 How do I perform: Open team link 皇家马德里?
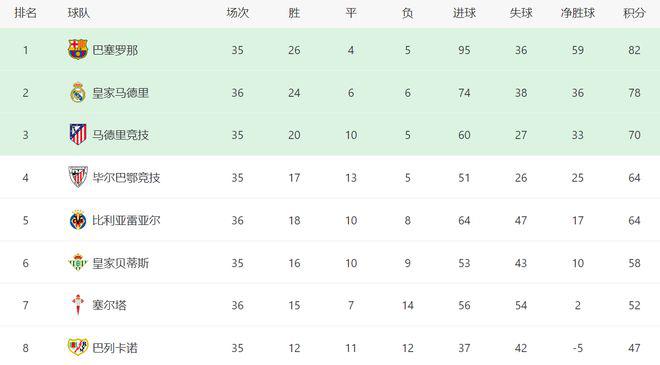[x=120, y=93]
